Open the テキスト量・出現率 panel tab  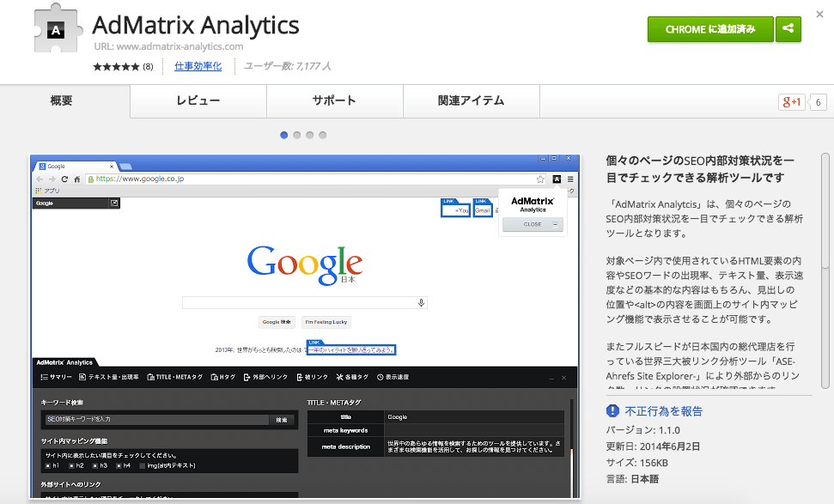coord(109,377)
